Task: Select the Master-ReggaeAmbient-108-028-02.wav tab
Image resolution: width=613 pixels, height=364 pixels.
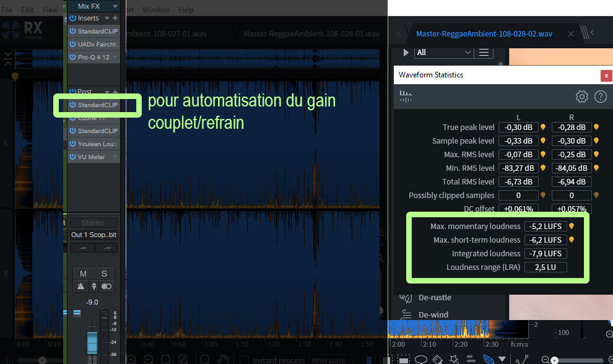Action: click(484, 34)
